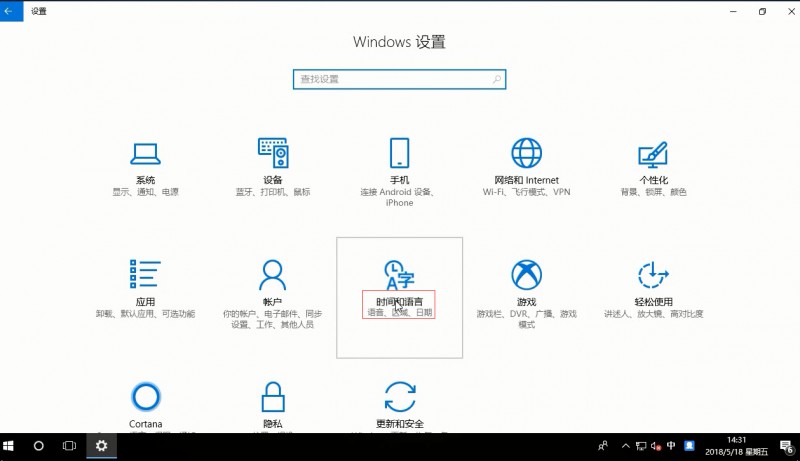Click the 卸载、默认应用、可选功能 description
This screenshot has height=461, width=800.
pos(145,314)
